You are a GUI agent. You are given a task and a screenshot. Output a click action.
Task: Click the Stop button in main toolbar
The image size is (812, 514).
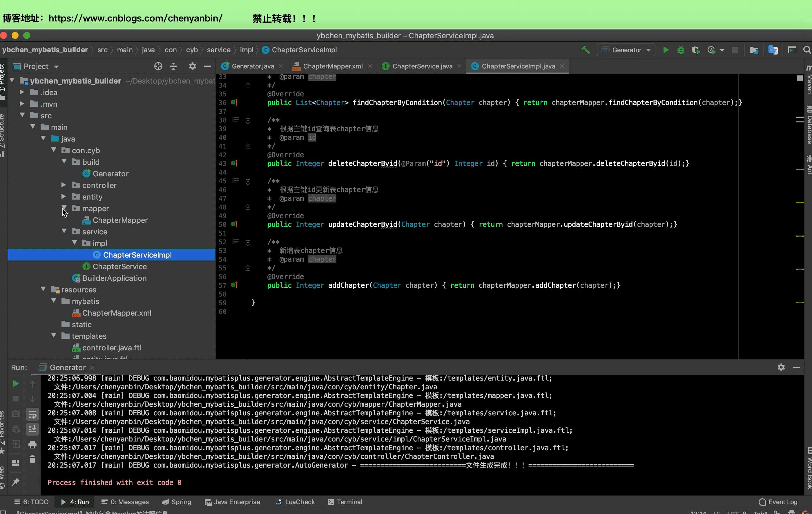click(735, 50)
